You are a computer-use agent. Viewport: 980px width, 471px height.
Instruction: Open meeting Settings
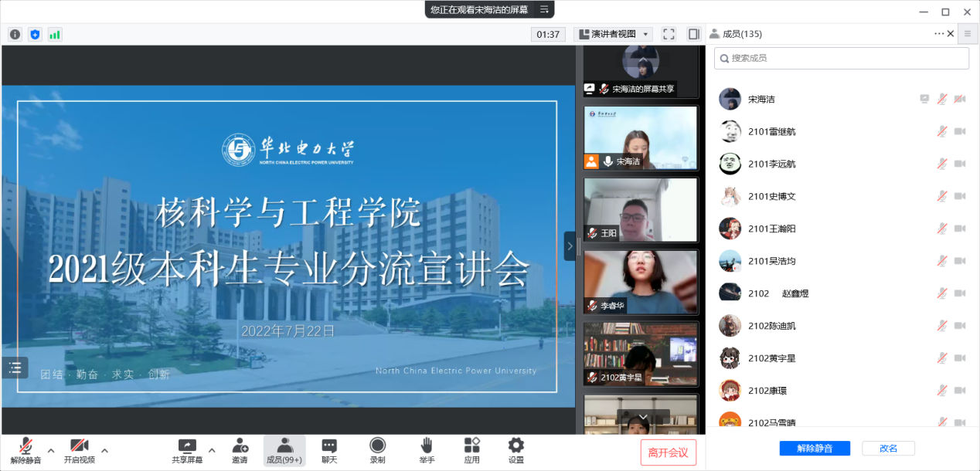click(x=516, y=450)
